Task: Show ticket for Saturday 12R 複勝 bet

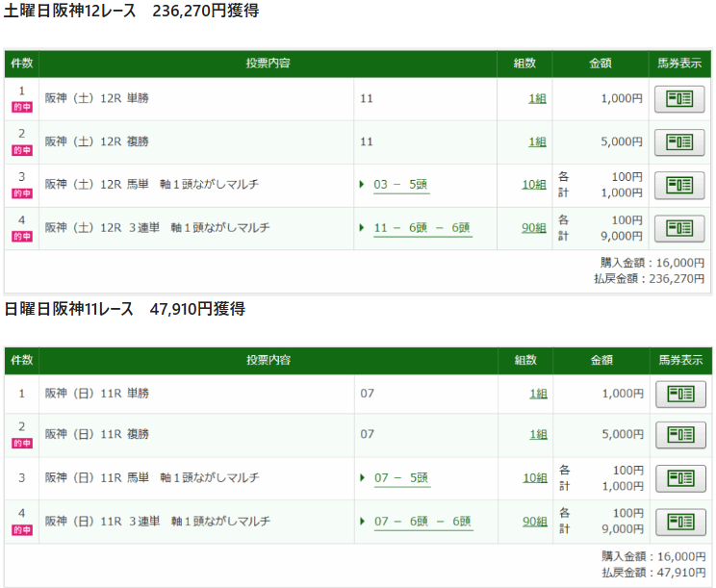Action: pyautogui.click(x=679, y=141)
